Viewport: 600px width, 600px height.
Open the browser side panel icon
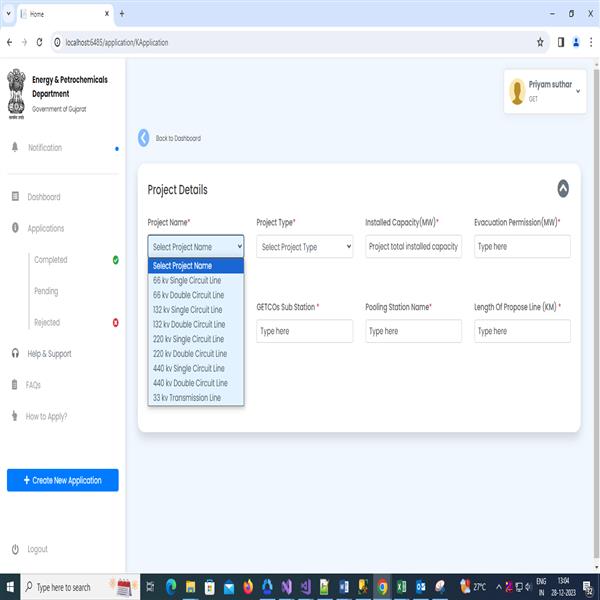(561, 42)
